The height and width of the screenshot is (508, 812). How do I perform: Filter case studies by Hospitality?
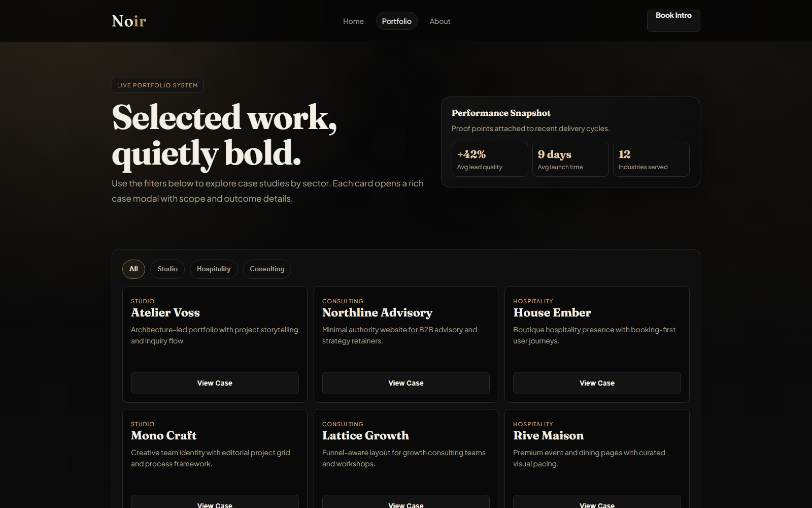[x=214, y=269]
